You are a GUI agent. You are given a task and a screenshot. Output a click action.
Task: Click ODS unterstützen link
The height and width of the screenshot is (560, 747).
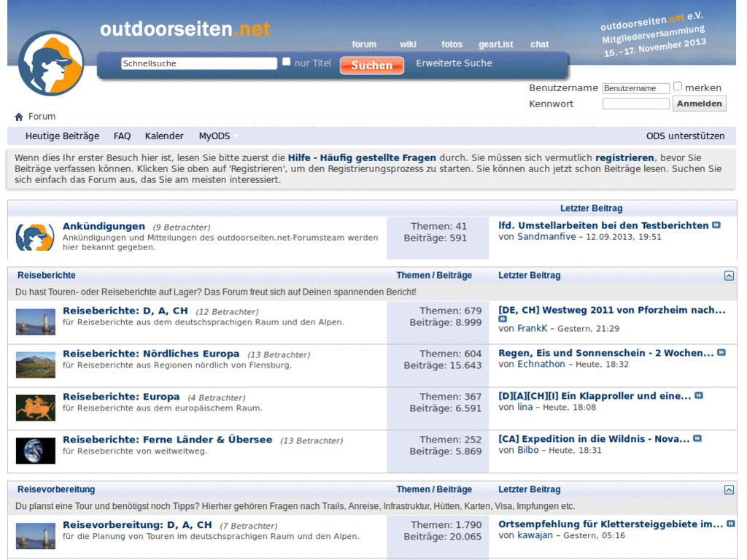coord(685,136)
